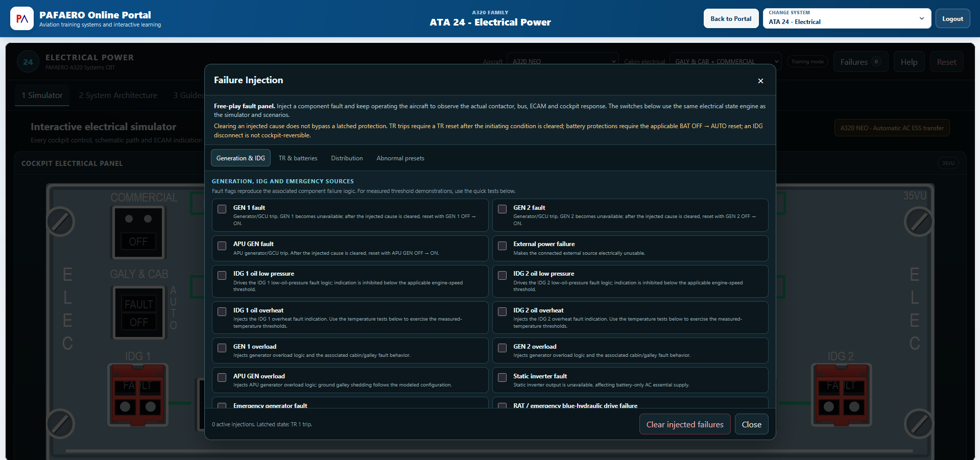Select the 1 Simulator tab
980x460 pixels.
pyautogui.click(x=42, y=95)
